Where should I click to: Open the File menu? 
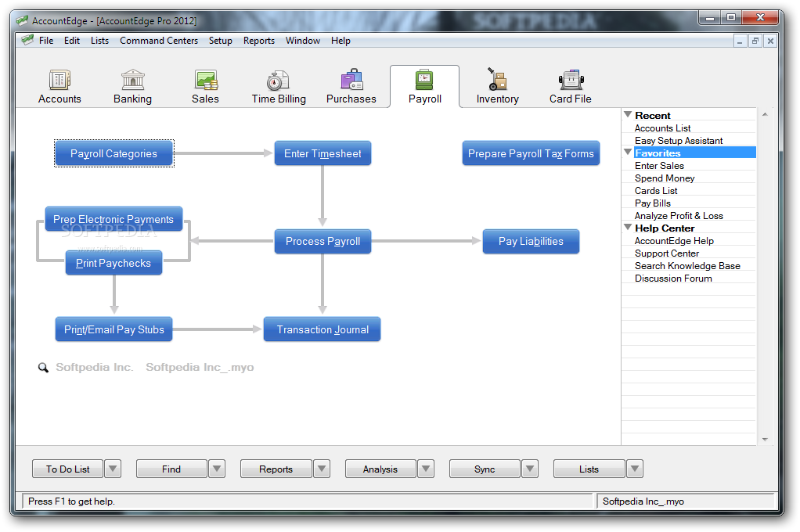46,41
